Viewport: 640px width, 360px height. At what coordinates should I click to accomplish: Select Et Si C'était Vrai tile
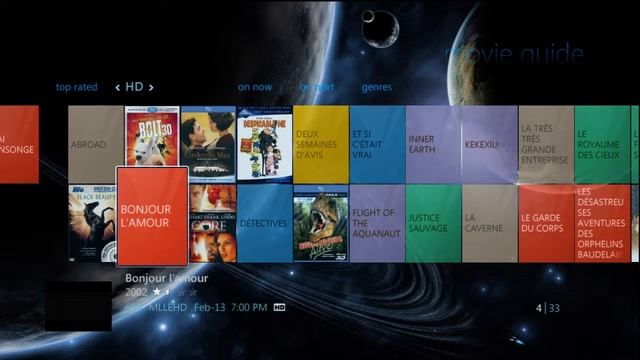(x=377, y=144)
